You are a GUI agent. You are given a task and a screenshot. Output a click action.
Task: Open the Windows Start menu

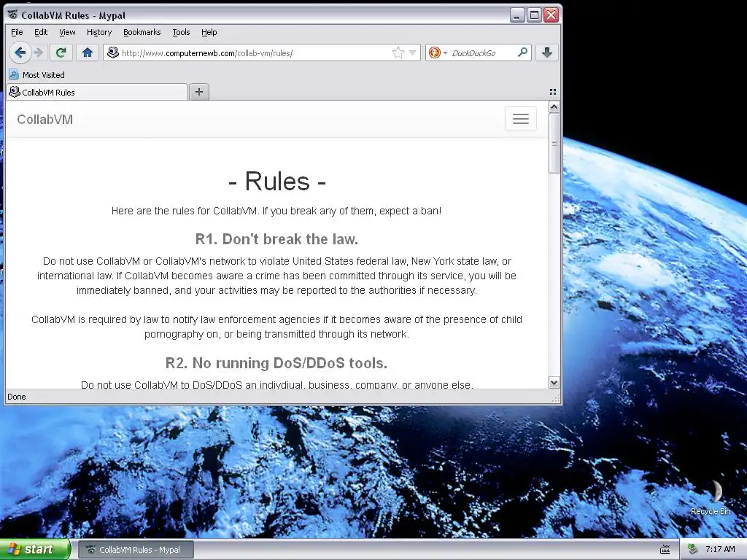coord(34,550)
